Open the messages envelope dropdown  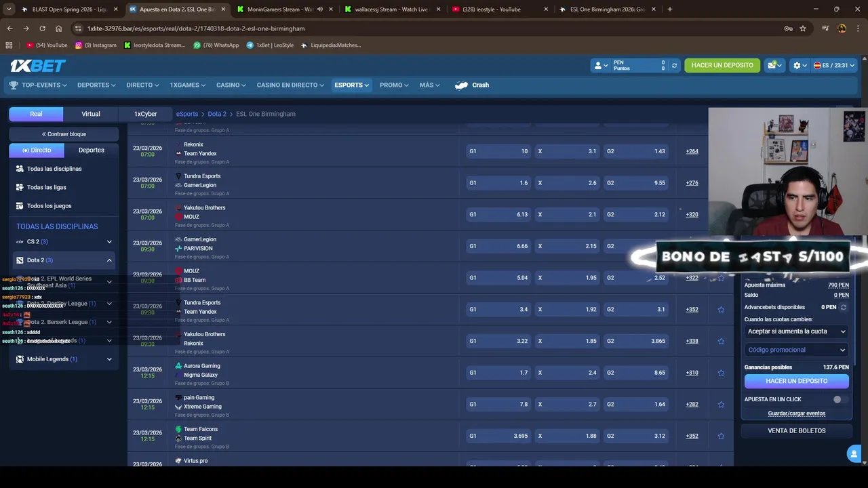click(x=774, y=65)
